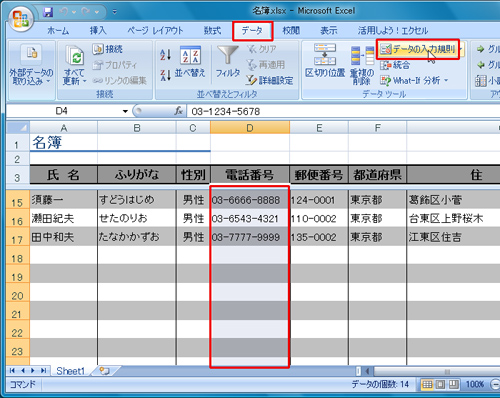
Task: Select the データ ribbon tab
Action: point(252,31)
